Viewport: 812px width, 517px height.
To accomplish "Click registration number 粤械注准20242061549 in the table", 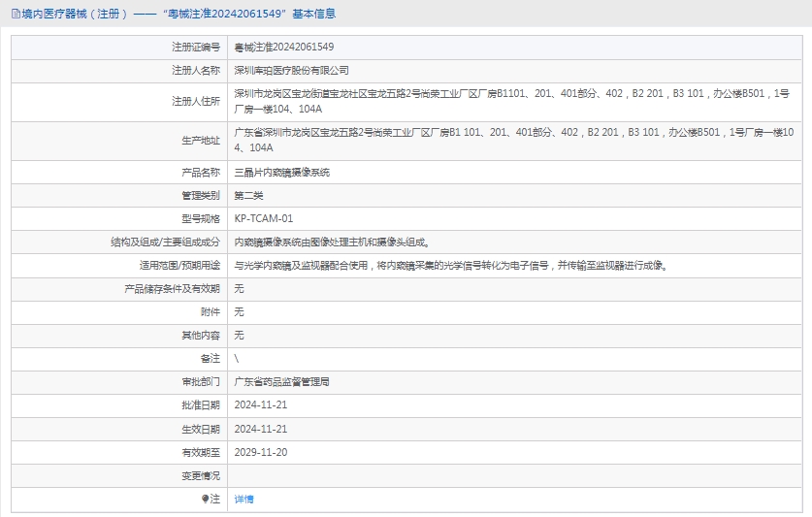I will click(x=283, y=47).
